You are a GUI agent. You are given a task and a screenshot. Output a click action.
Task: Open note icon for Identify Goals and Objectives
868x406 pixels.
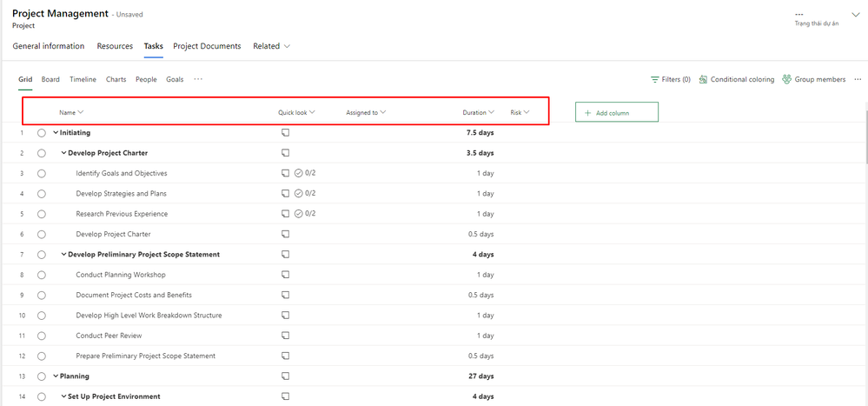coord(285,173)
